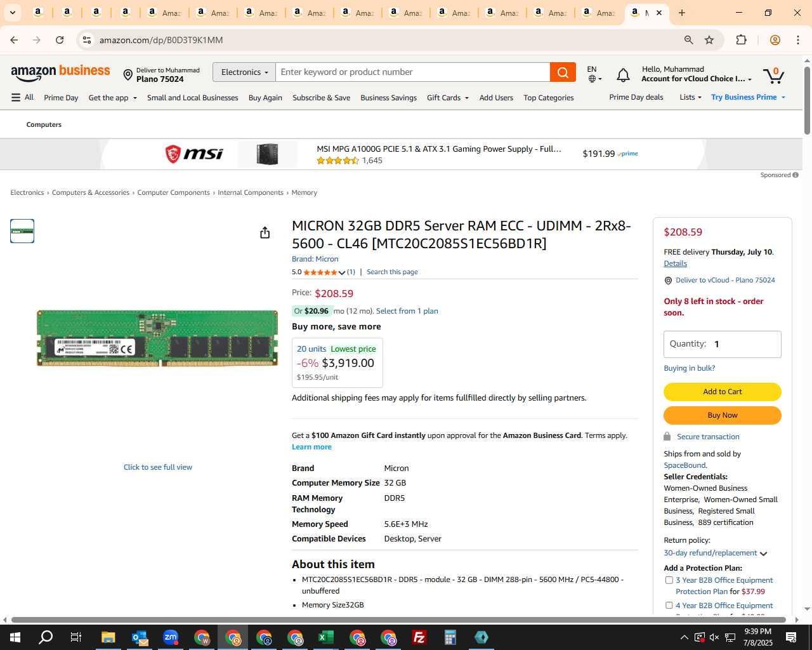Click the Search this page link
This screenshot has height=650, width=812.
pos(392,272)
